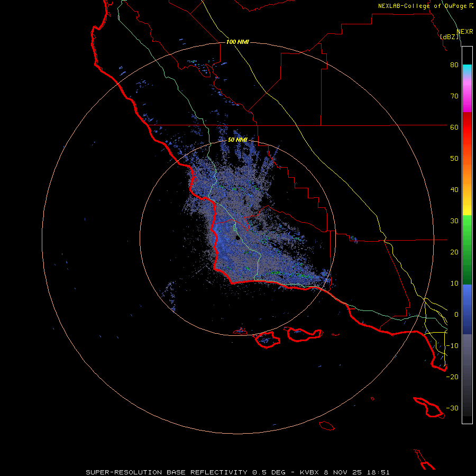Click the 30 value on the color scale

454,221
